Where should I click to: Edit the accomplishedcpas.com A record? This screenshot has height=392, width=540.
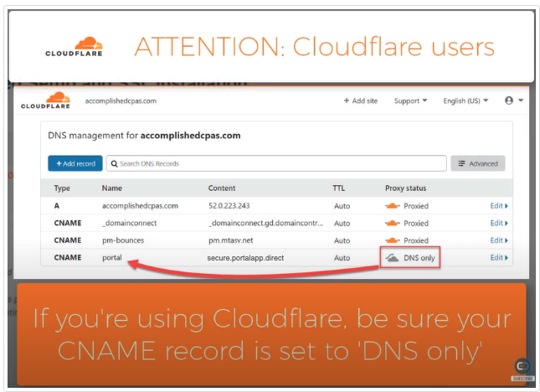pos(499,206)
